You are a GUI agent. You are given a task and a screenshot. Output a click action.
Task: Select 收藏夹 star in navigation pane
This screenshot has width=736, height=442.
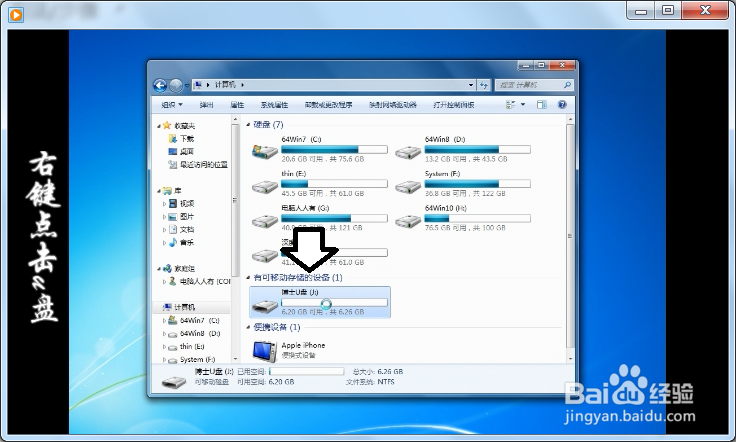tap(167, 125)
